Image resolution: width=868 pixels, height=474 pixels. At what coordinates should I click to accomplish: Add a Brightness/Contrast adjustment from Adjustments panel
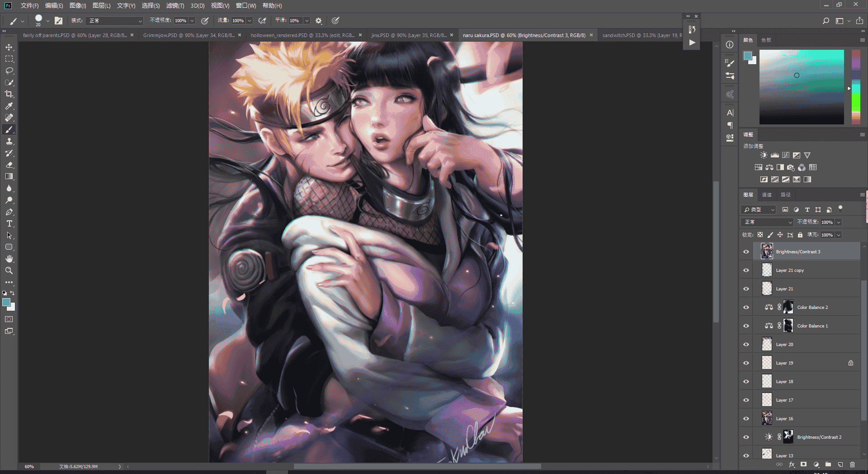pyautogui.click(x=764, y=155)
